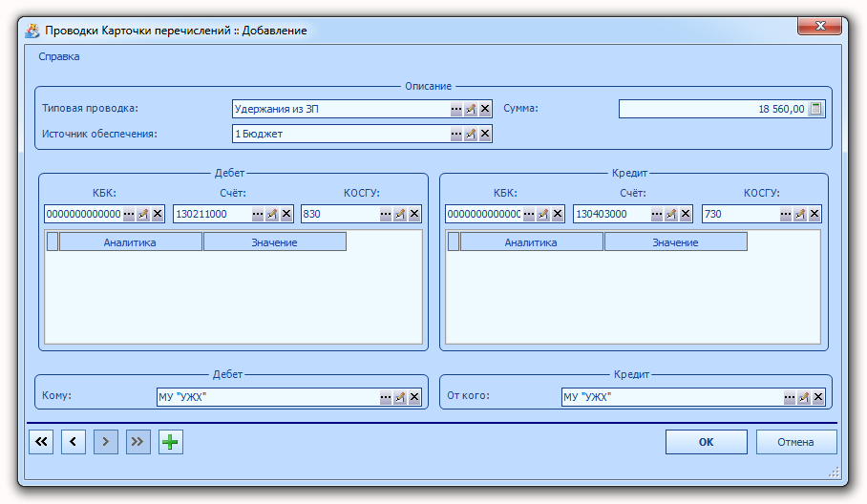Open lookup for Кредит КБК field
The image size is (867, 504).
click(x=529, y=214)
